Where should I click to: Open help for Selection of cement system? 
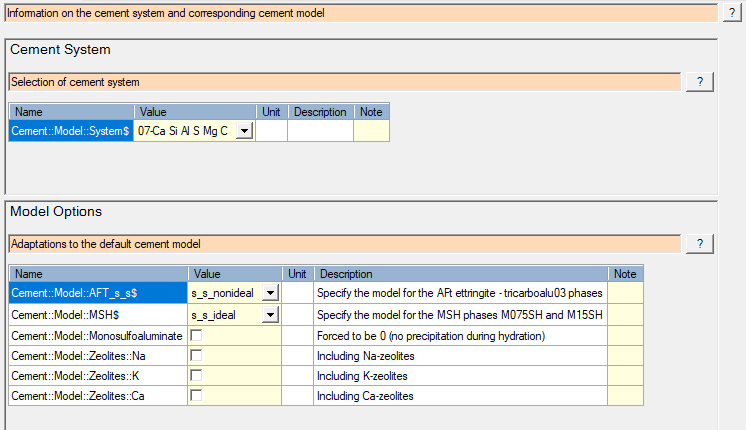[x=699, y=82]
